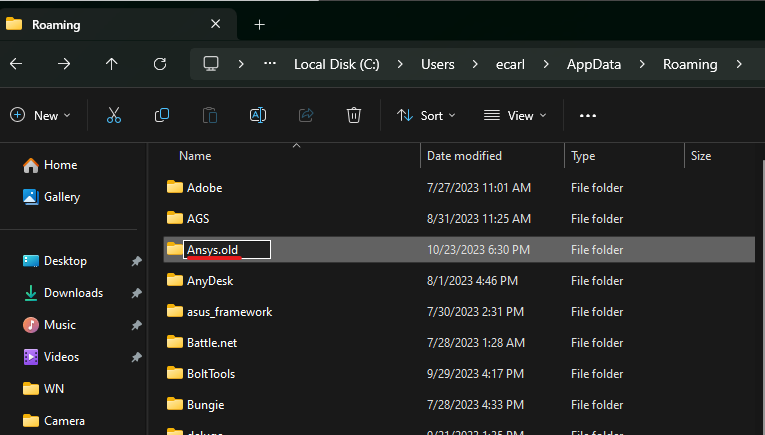Click the Copy icon in toolbar

[161, 115]
